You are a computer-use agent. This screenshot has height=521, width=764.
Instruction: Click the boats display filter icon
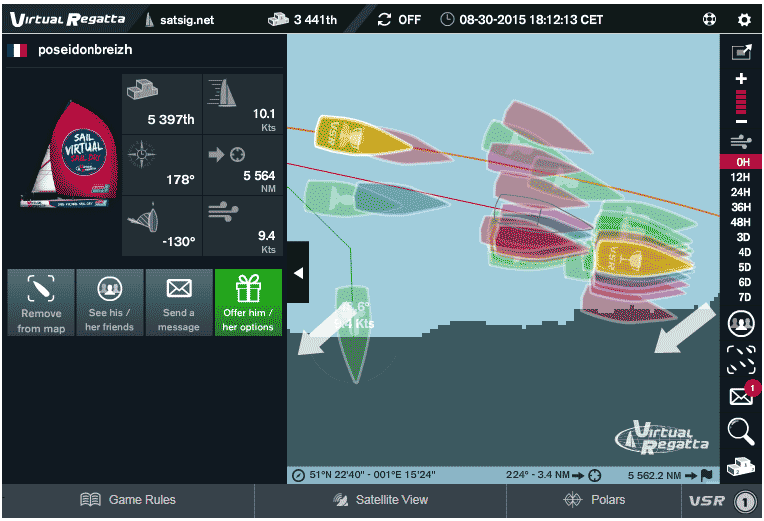pos(741,360)
